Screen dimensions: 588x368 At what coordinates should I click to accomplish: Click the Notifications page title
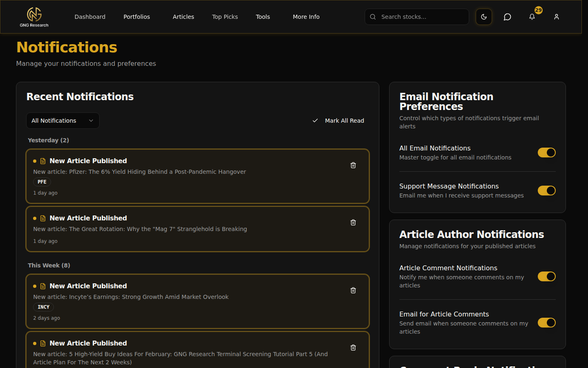tap(67, 47)
